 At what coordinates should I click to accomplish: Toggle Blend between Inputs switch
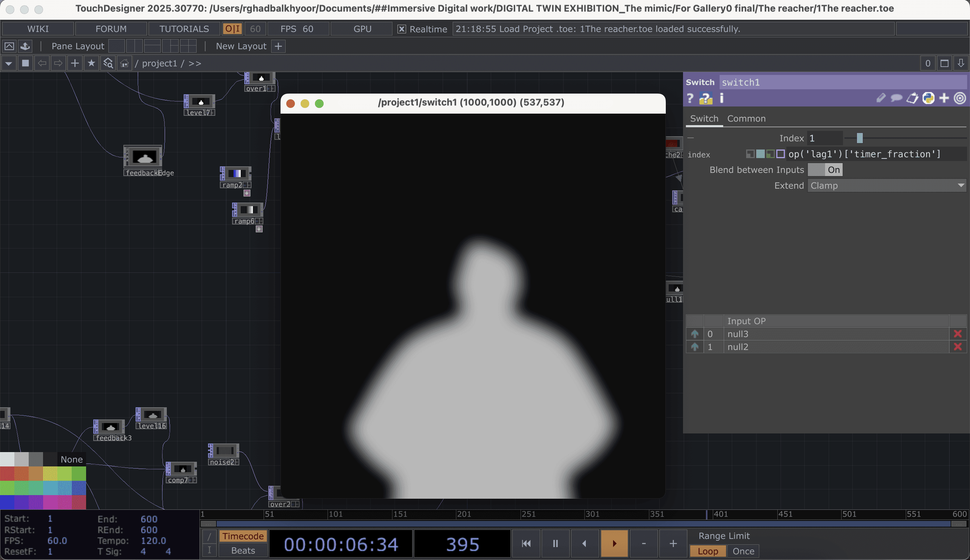point(825,170)
